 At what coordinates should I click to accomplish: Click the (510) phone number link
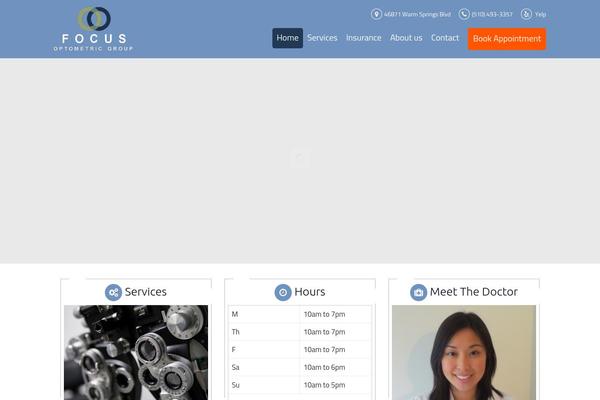point(492,15)
